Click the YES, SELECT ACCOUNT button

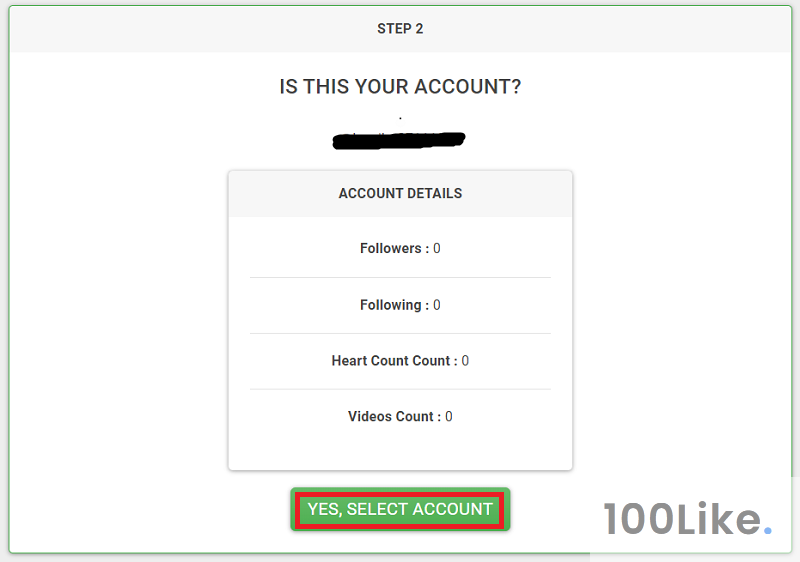pyautogui.click(x=400, y=509)
